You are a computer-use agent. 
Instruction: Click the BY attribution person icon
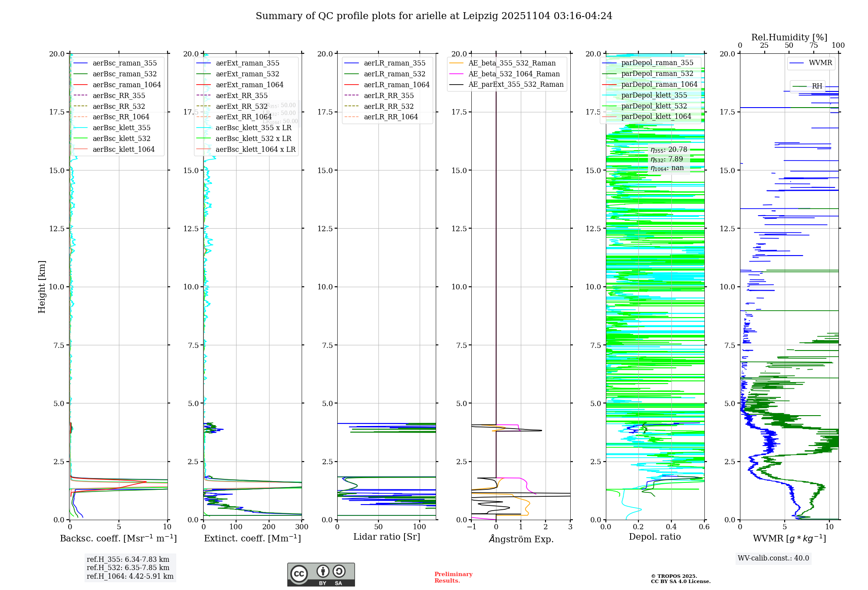pos(322,571)
